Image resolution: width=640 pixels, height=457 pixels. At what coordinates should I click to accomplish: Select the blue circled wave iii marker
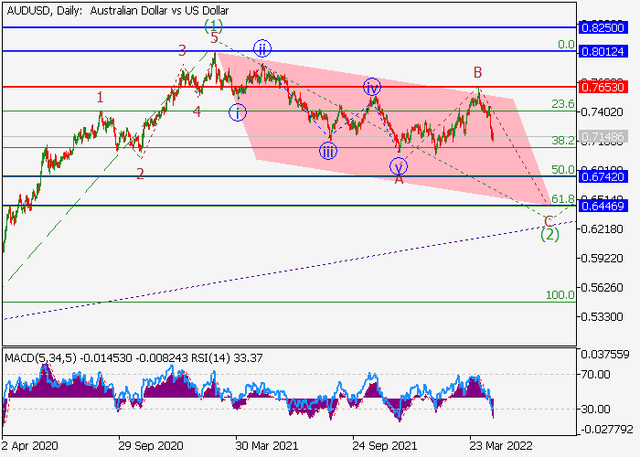point(328,151)
